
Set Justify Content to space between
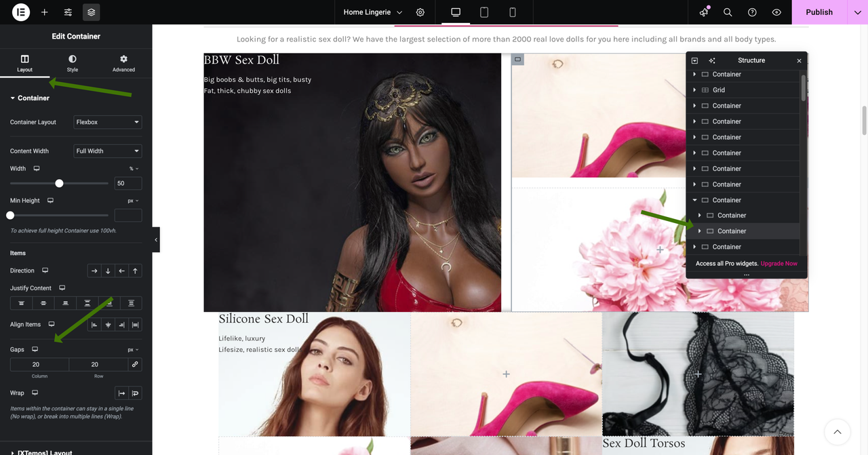87,303
